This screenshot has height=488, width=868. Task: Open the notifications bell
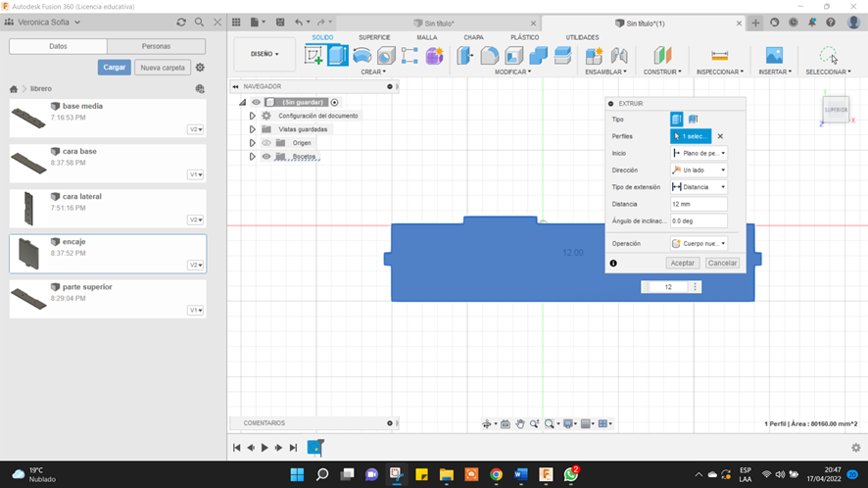tap(811, 23)
